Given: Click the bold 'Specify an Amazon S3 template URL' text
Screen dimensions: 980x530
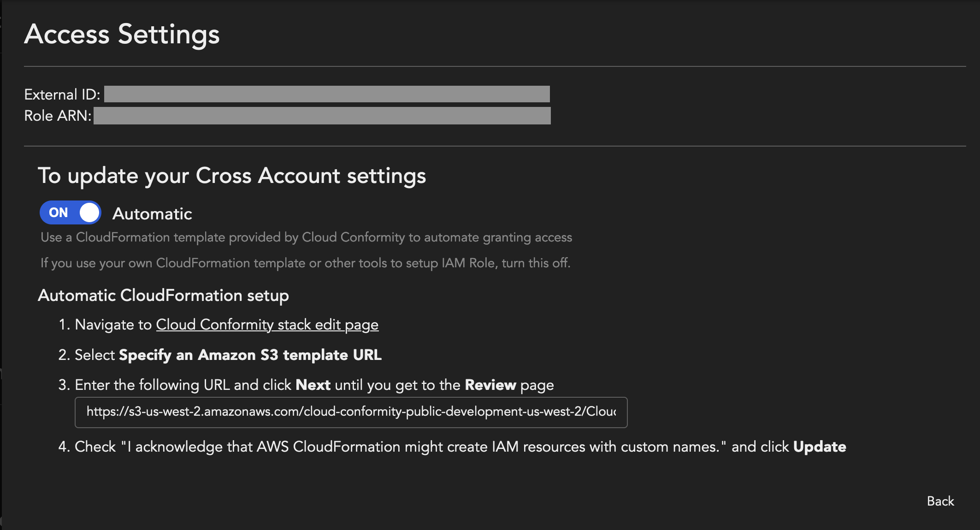Looking at the screenshot, I should 250,355.
